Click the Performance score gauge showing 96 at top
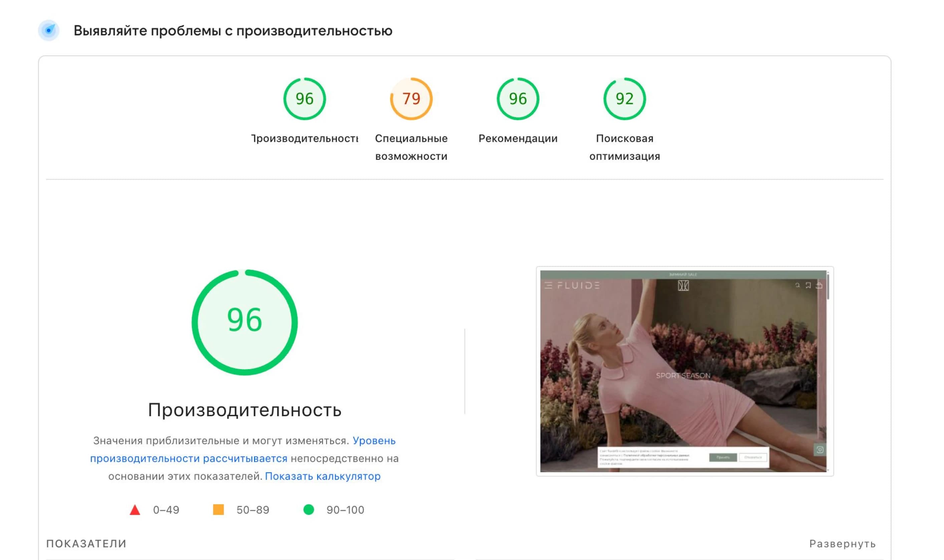 click(x=304, y=99)
